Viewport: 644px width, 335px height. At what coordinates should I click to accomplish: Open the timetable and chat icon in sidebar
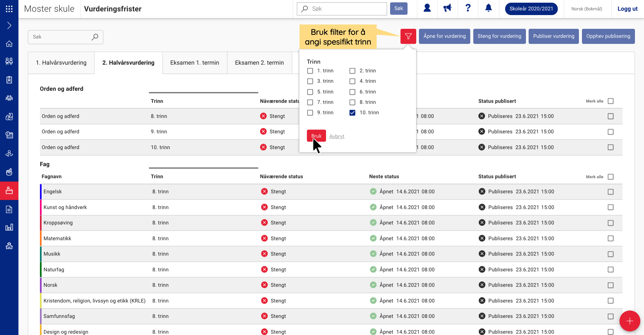tap(9, 135)
